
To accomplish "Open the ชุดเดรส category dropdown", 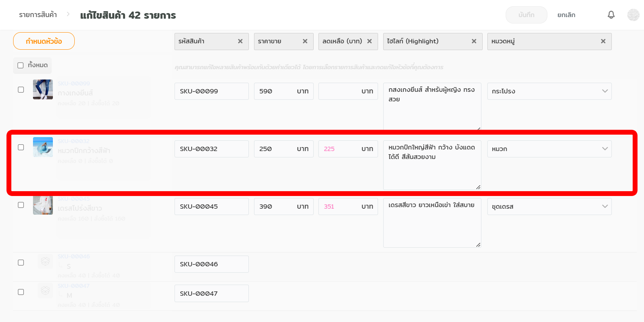I will click(x=549, y=206).
